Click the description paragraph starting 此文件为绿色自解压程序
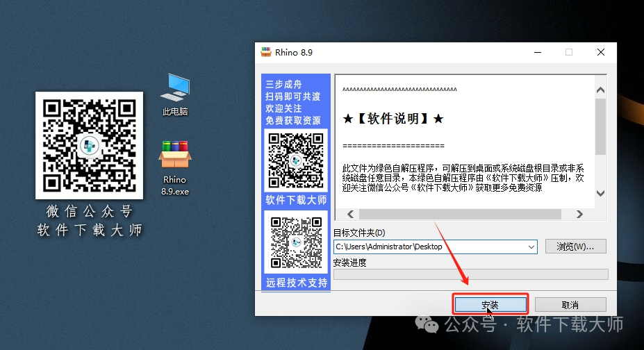This screenshot has height=350, width=644. pos(463,178)
